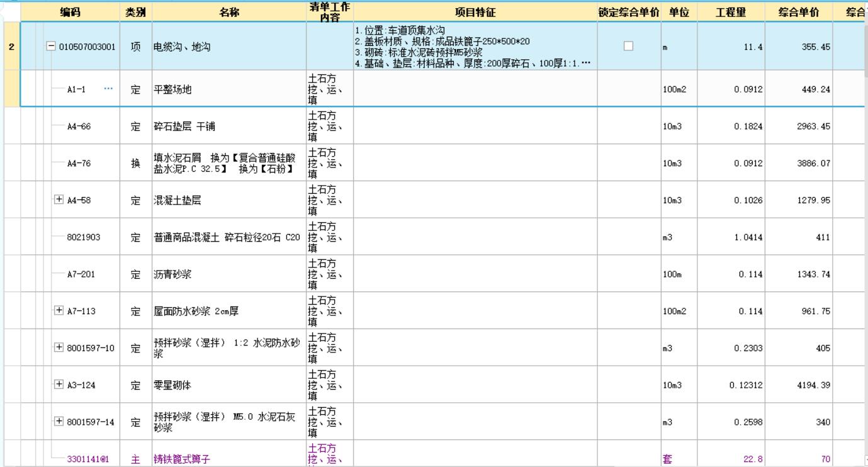Click the name cell 零星砌体
Viewport: 868px width, 467px height.
coord(228,385)
